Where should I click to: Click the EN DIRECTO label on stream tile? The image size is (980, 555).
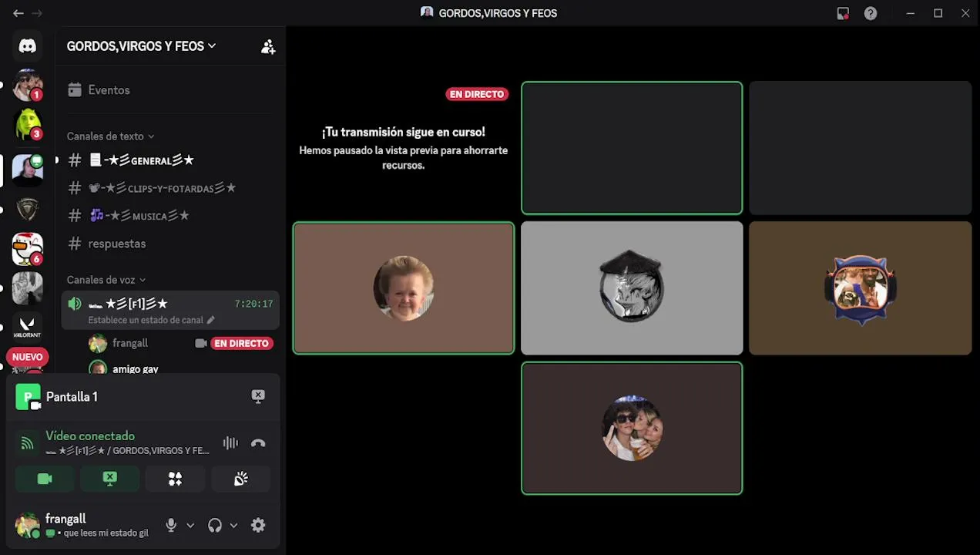pos(477,94)
